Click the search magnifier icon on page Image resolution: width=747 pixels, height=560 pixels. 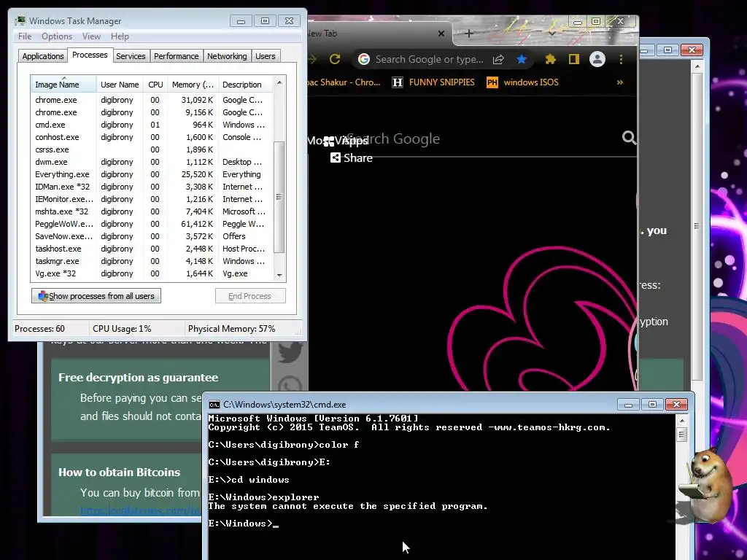[x=629, y=138]
